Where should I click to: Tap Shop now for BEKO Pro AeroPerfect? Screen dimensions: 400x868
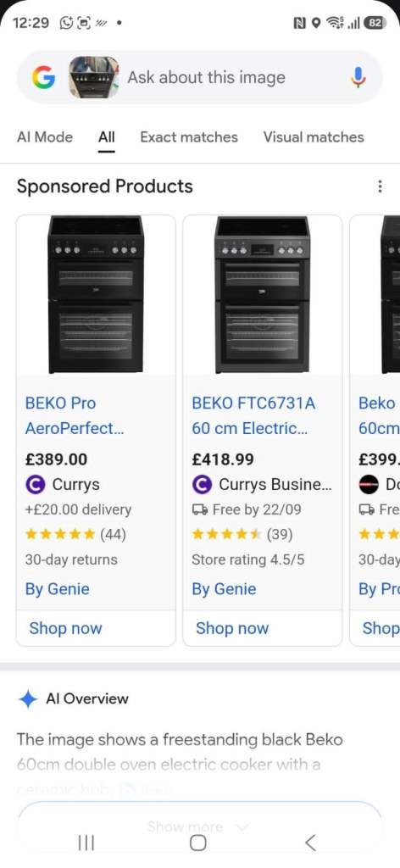[x=65, y=628]
